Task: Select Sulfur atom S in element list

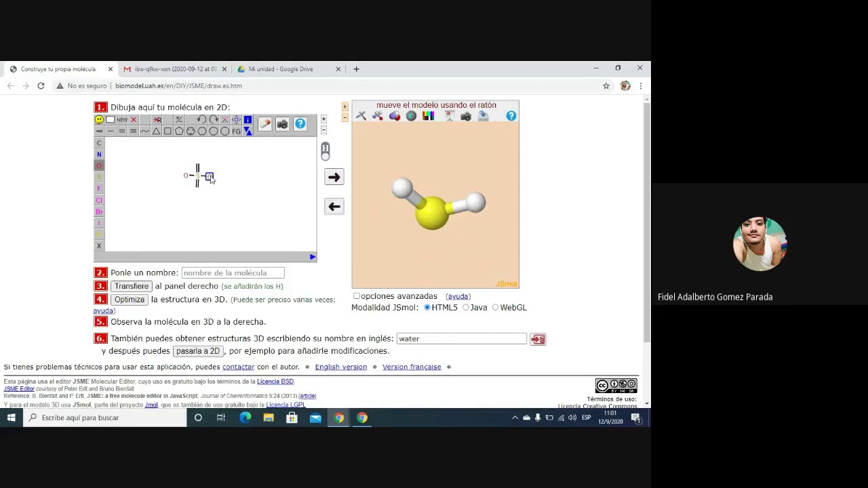Action: coord(99,178)
